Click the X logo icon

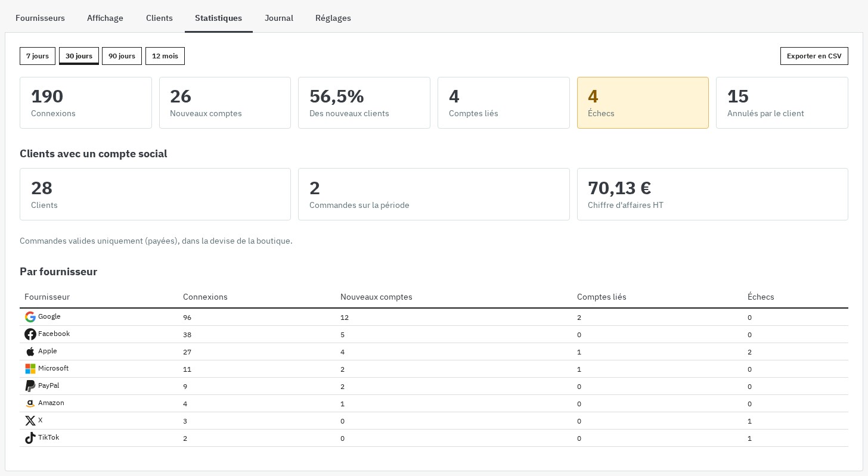click(x=30, y=421)
